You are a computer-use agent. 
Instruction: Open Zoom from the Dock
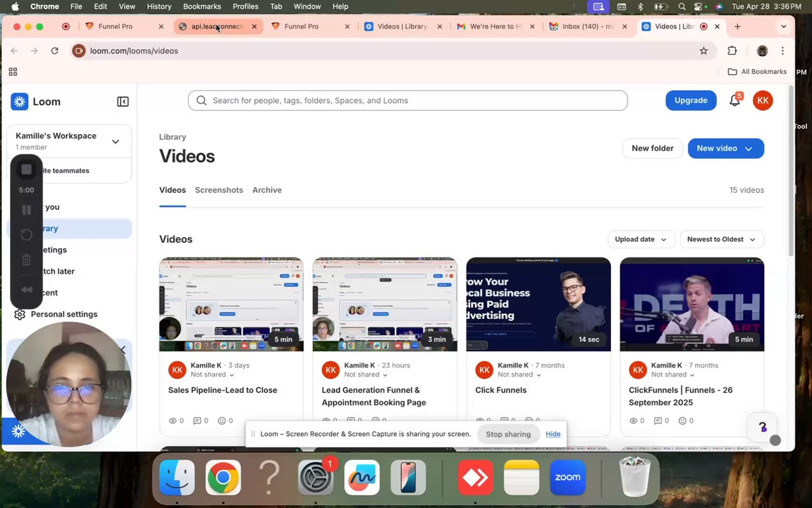point(567,478)
